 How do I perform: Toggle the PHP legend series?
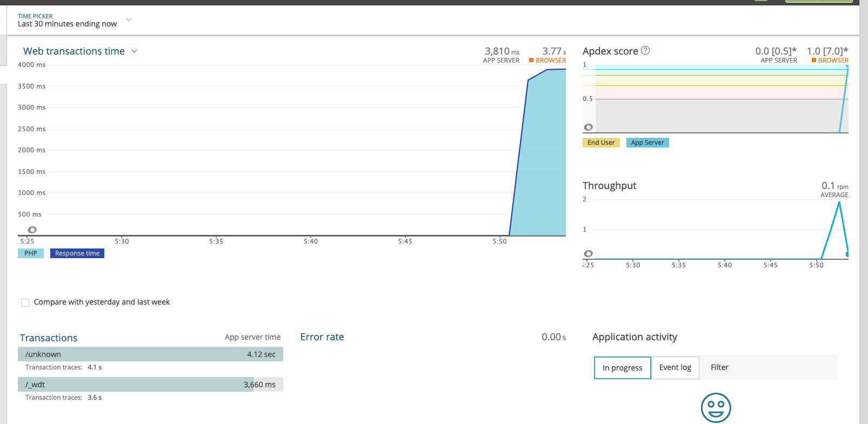[x=31, y=253]
